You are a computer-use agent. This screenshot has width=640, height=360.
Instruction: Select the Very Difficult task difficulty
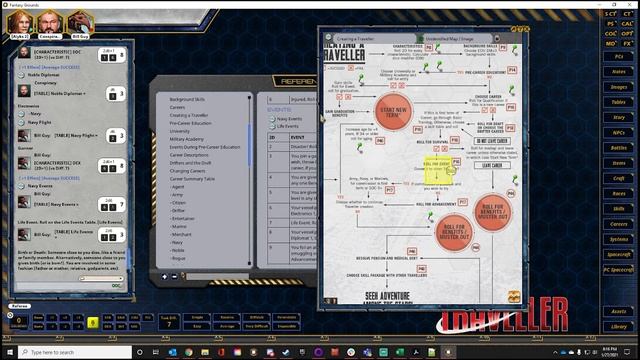pyautogui.click(x=257, y=326)
